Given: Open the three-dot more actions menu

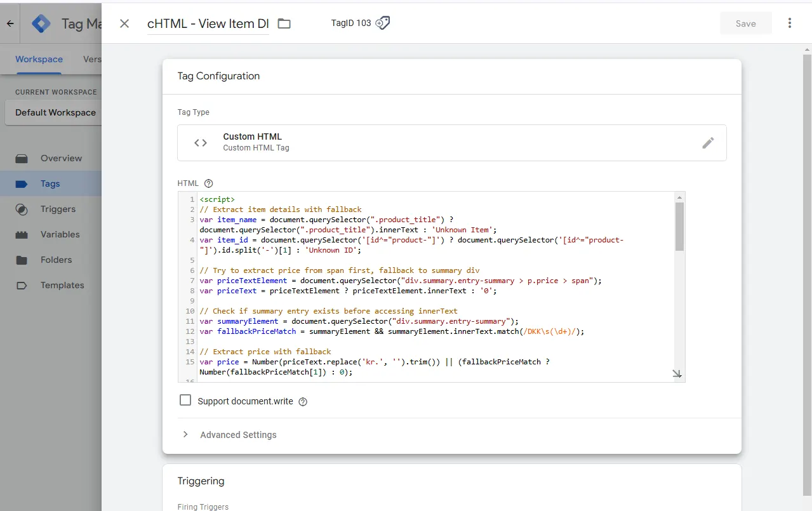Looking at the screenshot, I should (x=790, y=23).
